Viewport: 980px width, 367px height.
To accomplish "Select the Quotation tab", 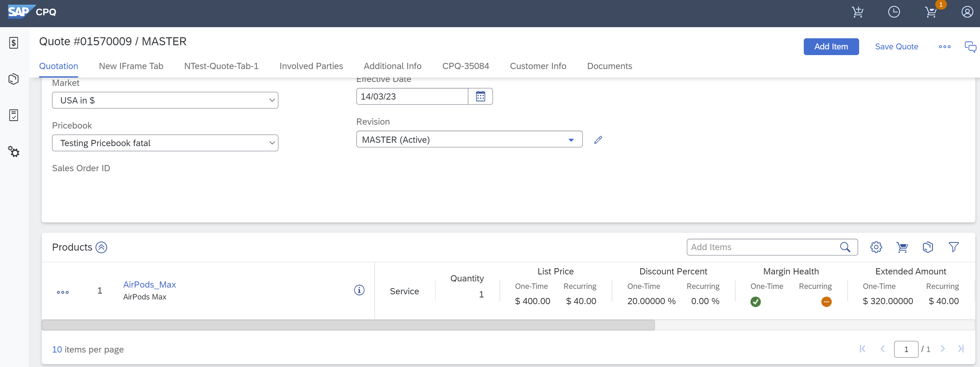I will tap(58, 66).
